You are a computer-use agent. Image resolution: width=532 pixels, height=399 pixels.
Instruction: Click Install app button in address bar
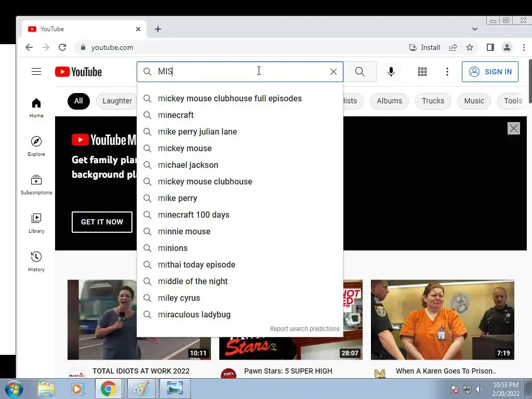[424, 47]
